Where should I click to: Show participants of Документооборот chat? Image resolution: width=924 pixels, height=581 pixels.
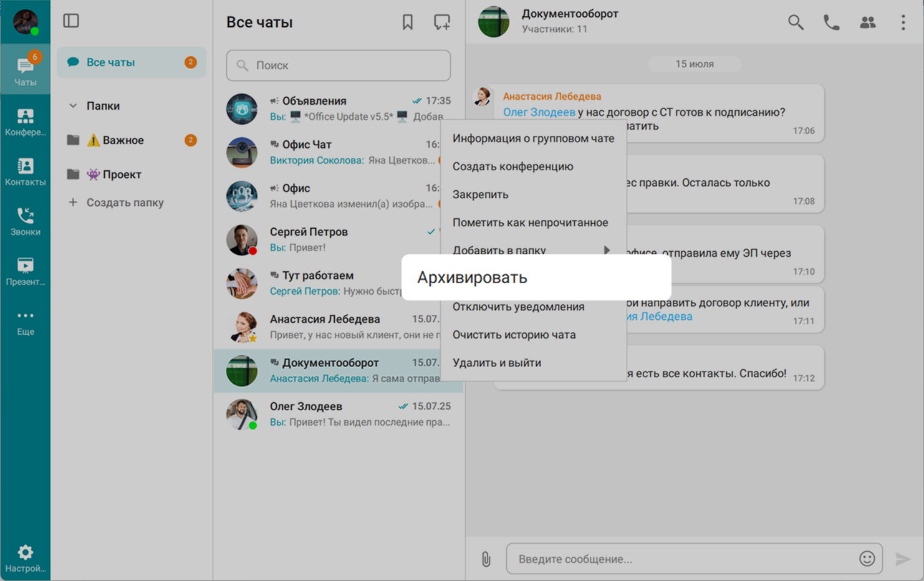867,22
